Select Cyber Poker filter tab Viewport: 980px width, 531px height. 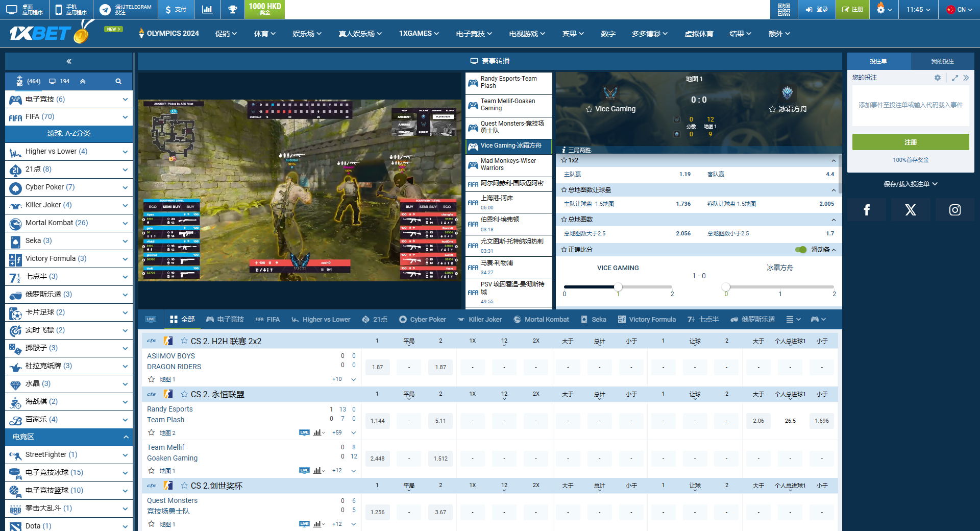coord(422,319)
